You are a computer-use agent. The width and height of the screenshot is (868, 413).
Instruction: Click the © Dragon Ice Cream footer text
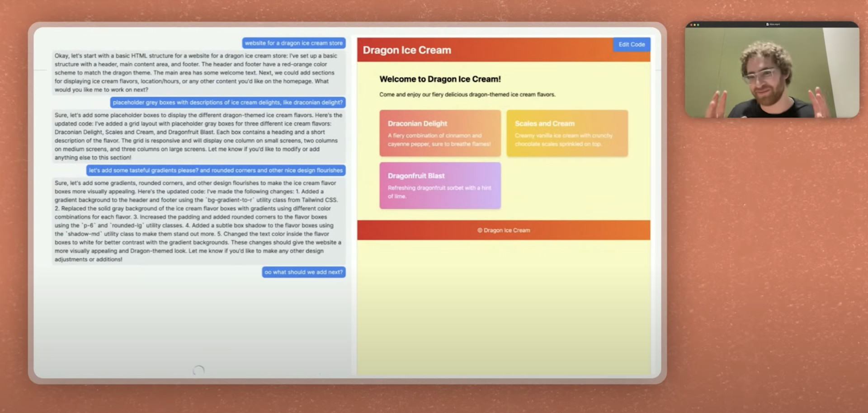point(504,230)
